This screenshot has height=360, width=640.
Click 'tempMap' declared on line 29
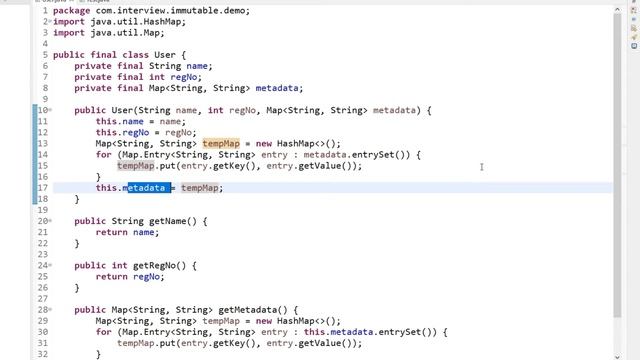click(221, 321)
